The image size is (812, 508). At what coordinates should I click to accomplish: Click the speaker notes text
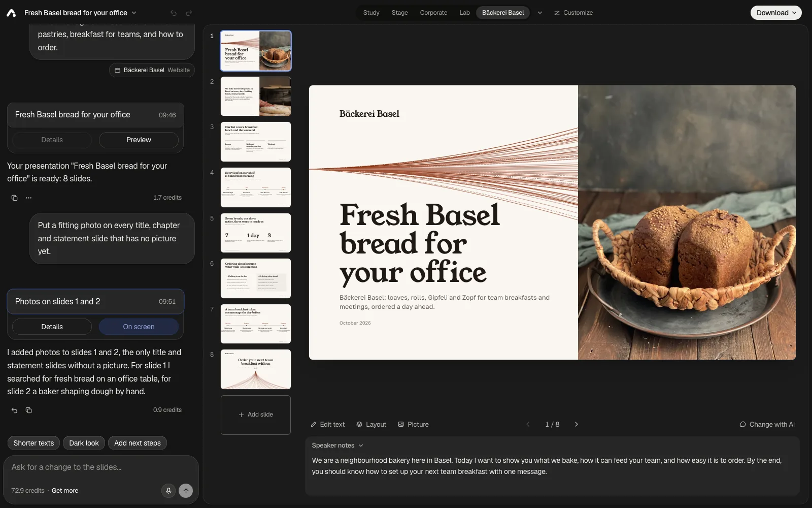[547, 466]
